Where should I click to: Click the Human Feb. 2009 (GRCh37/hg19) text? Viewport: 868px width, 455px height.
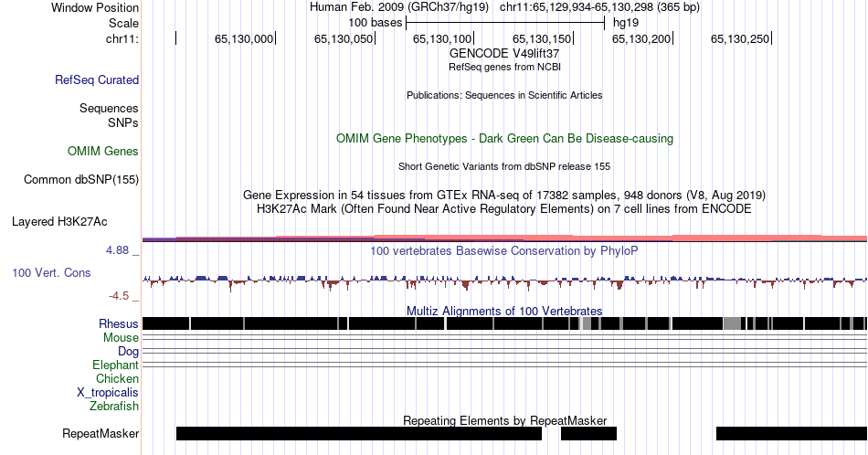tap(399, 7)
